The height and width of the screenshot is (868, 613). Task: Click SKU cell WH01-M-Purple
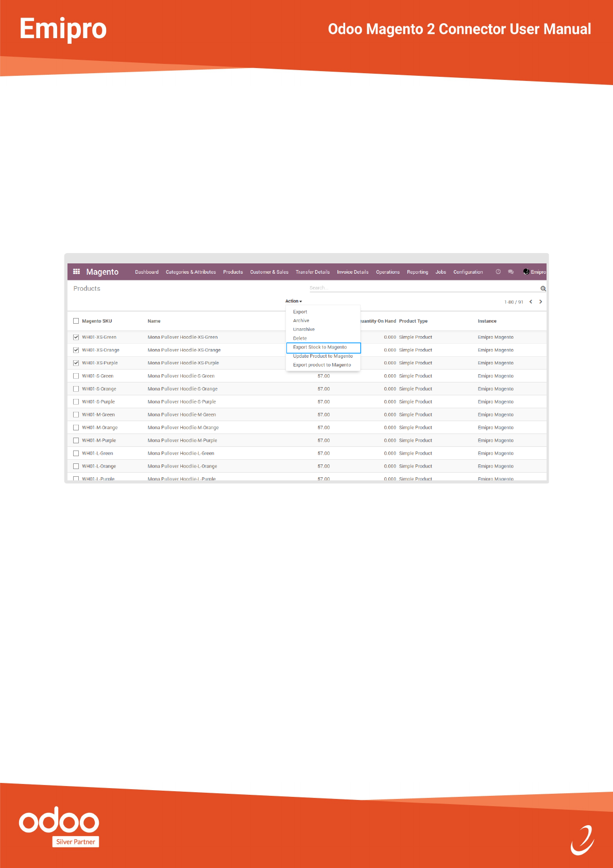[99, 440]
